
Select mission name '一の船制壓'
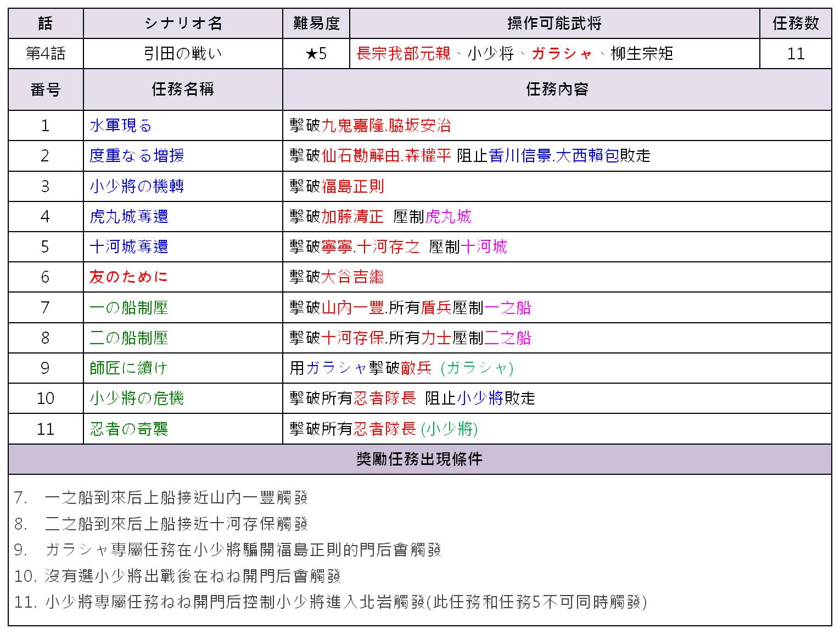128,307
